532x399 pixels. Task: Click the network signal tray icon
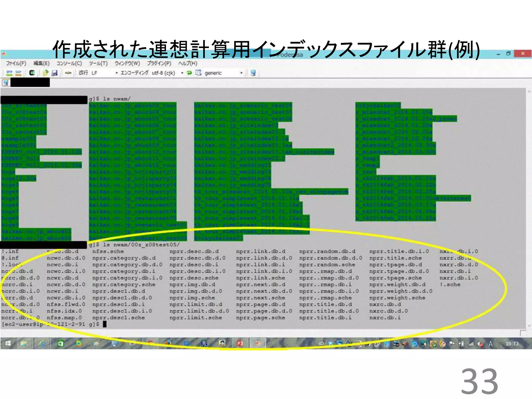[471, 344]
